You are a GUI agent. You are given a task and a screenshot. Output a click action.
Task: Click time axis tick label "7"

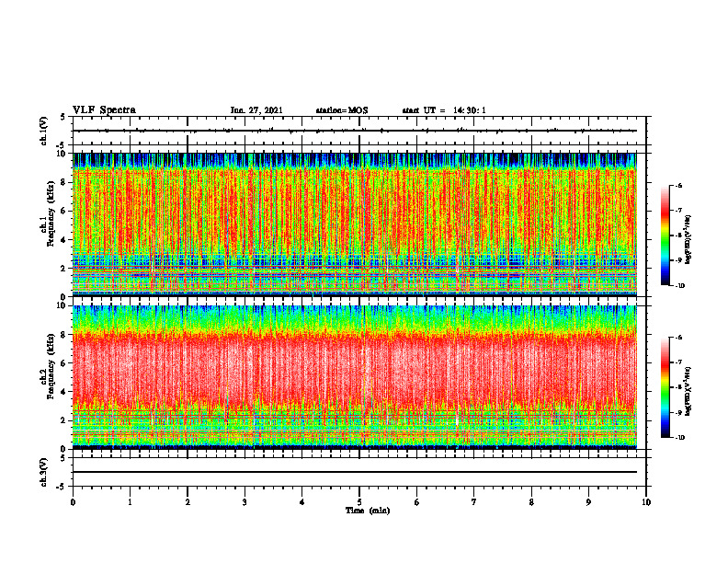click(474, 502)
